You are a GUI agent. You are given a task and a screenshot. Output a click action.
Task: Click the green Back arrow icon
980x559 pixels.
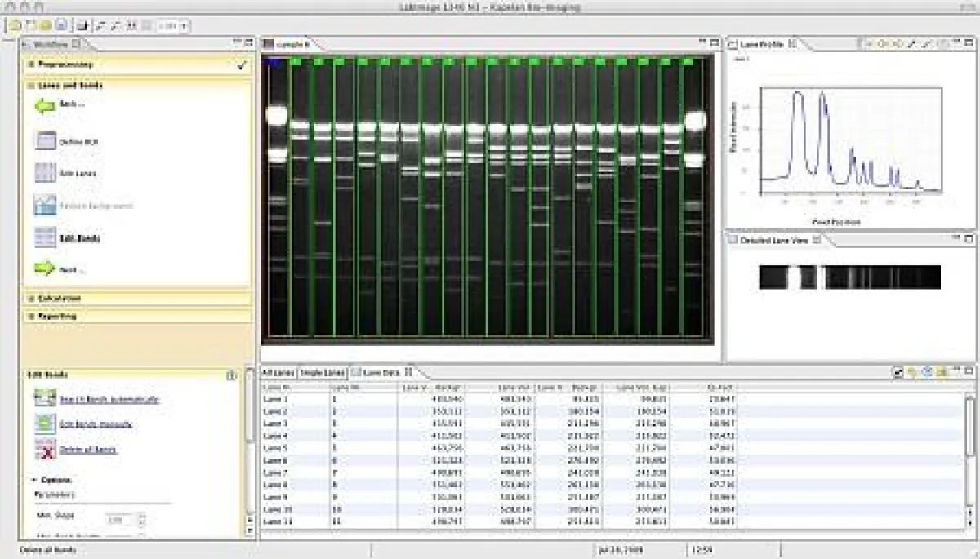44,105
